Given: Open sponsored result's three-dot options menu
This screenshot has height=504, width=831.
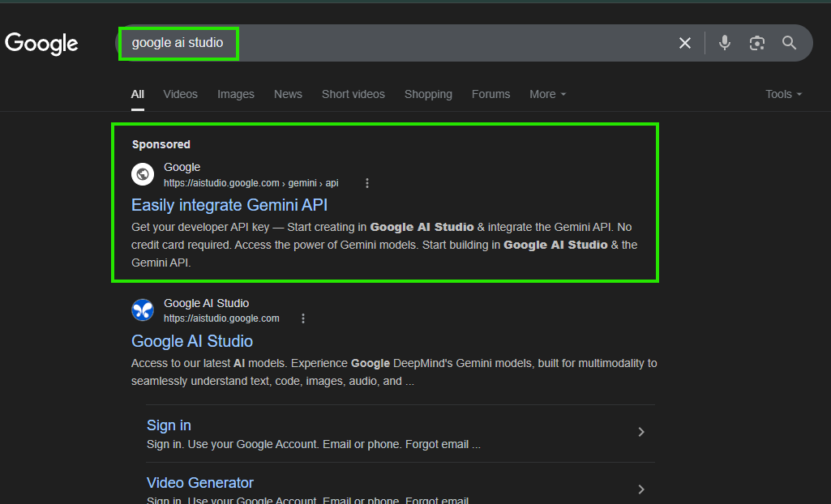Looking at the screenshot, I should pos(366,183).
